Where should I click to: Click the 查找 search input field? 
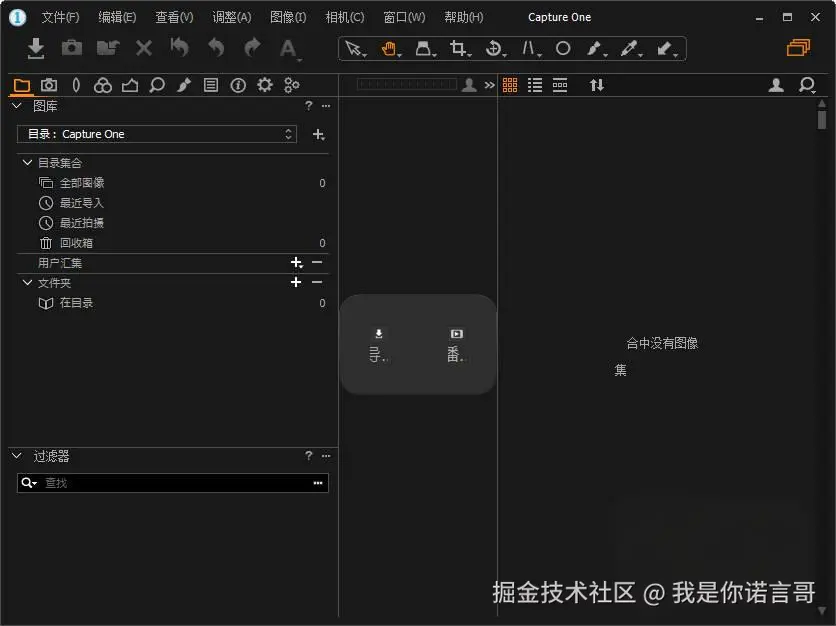[x=173, y=483]
